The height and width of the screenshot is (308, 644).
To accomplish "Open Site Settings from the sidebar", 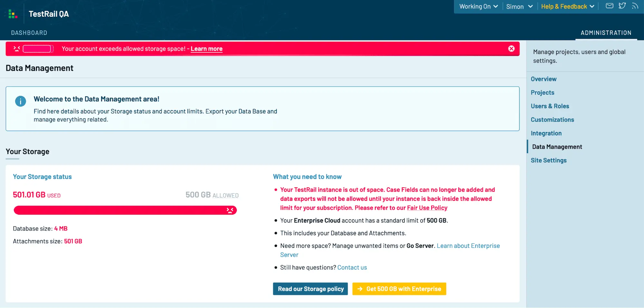I will click(x=549, y=160).
